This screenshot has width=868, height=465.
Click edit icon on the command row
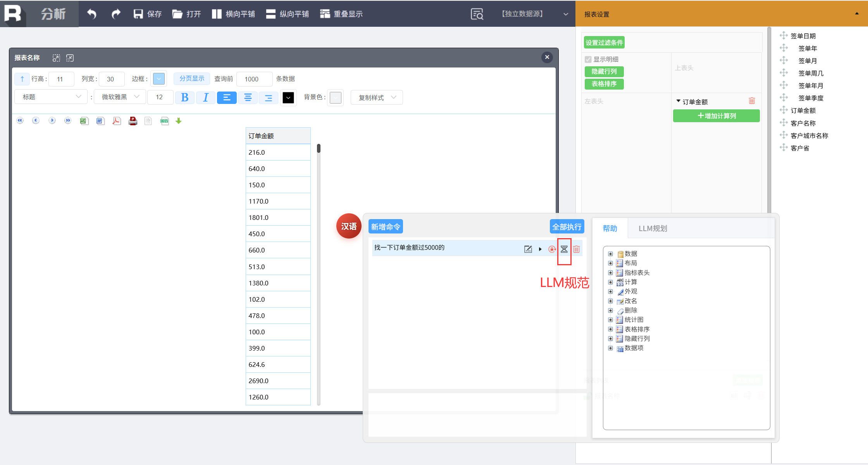point(528,249)
